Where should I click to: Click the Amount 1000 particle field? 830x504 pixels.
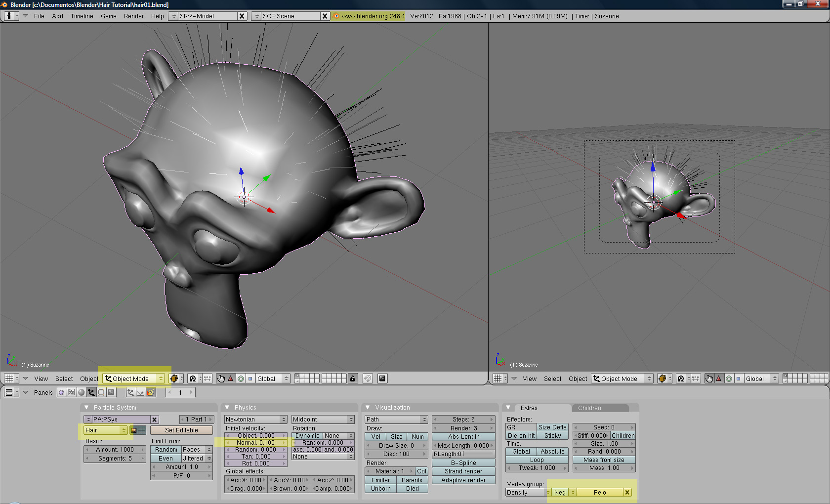click(x=115, y=450)
